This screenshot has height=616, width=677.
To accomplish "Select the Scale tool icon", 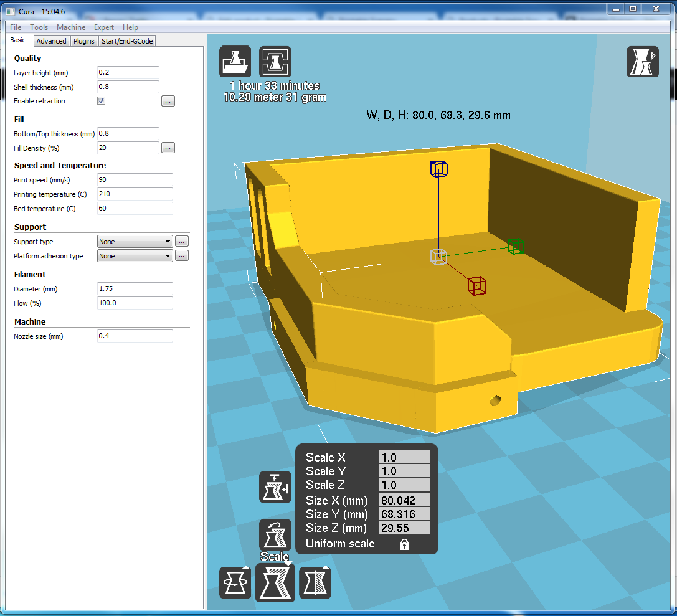I will [x=275, y=582].
